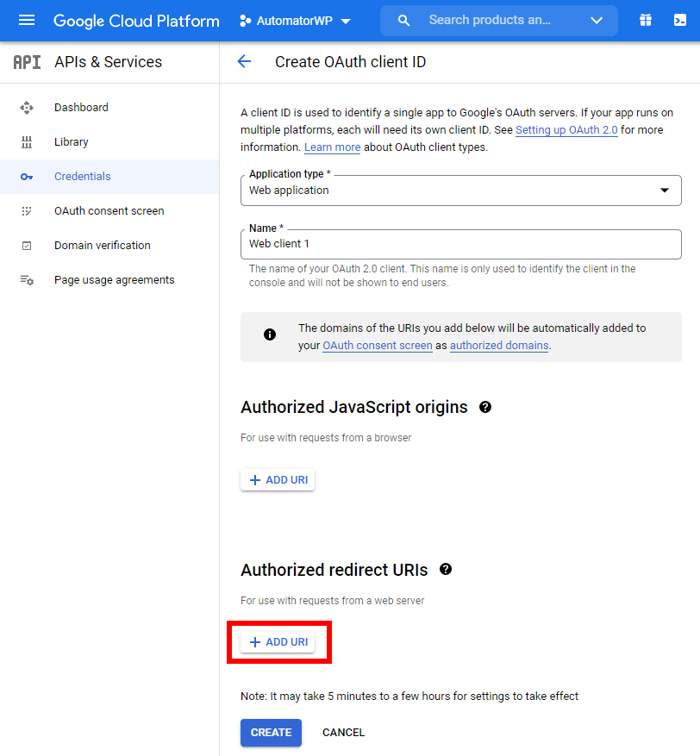Viewport: 700px width, 756px height.
Task: Open Page usage agreements sidebar item
Action: pos(109,280)
